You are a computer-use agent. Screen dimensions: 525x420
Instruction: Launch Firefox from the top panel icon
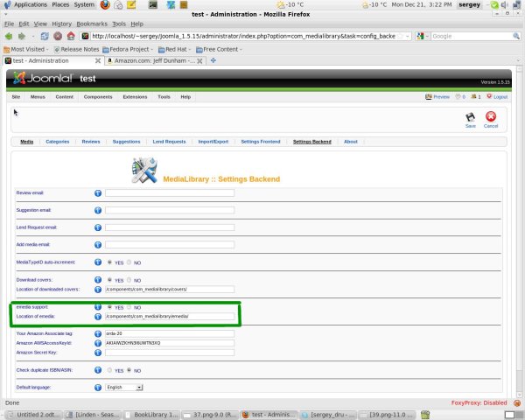(x=105, y=4)
